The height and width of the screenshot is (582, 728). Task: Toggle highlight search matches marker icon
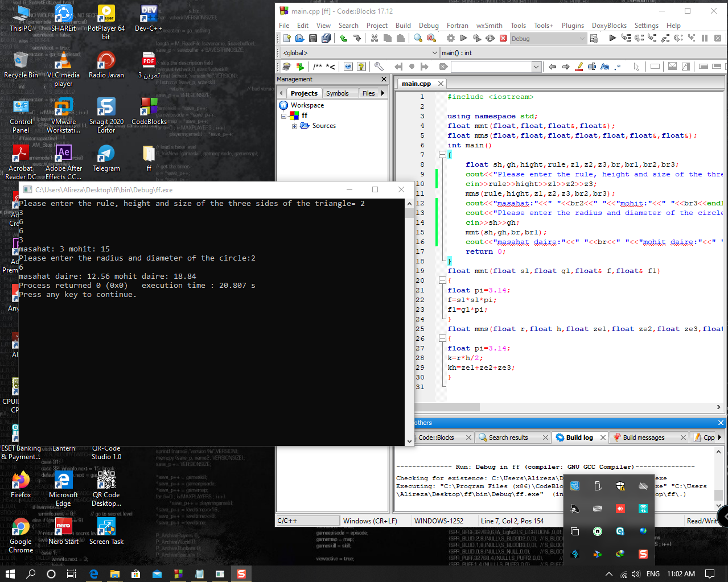(x=579, y=67)
